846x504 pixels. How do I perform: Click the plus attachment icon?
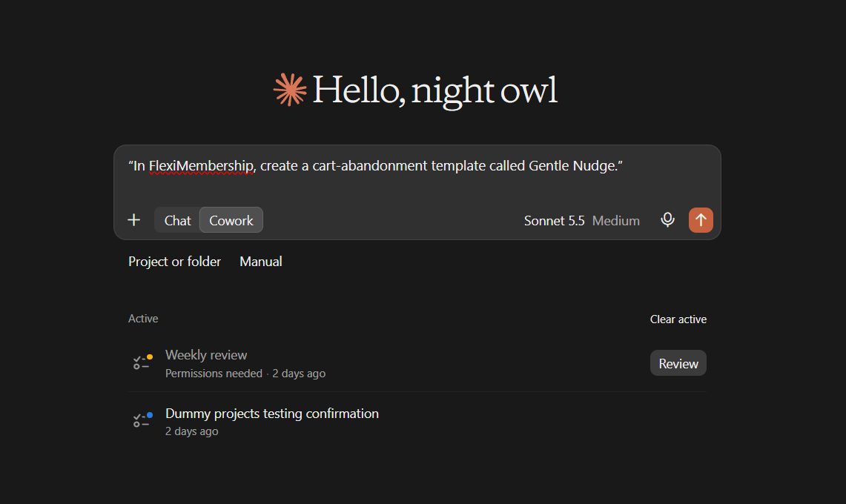(x=133, y=220)
